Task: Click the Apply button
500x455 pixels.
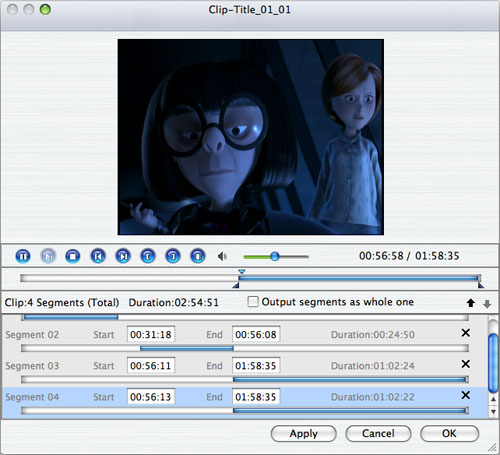Action: [x=304, y=434]
